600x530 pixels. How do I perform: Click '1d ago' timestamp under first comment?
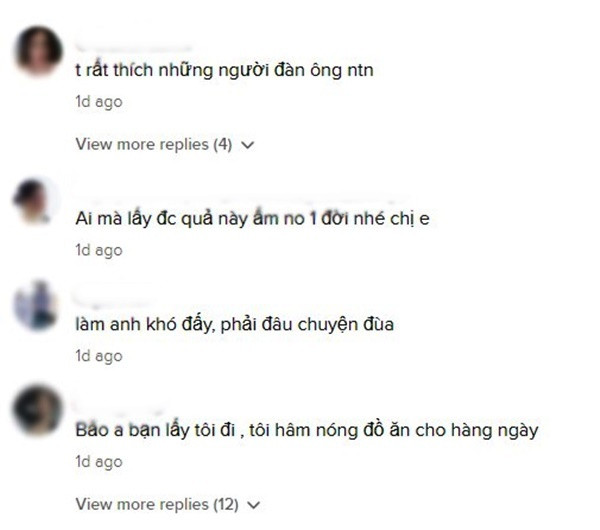[99, 102]
